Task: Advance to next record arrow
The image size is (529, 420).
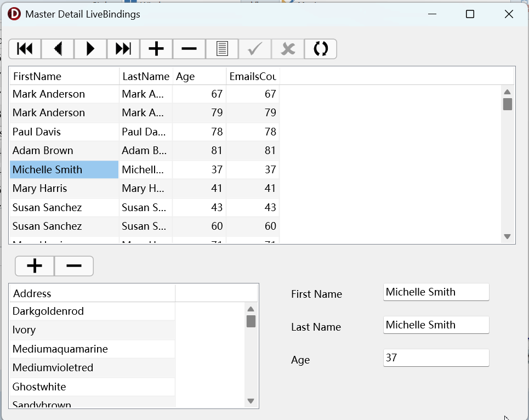Action: [90, 49]
